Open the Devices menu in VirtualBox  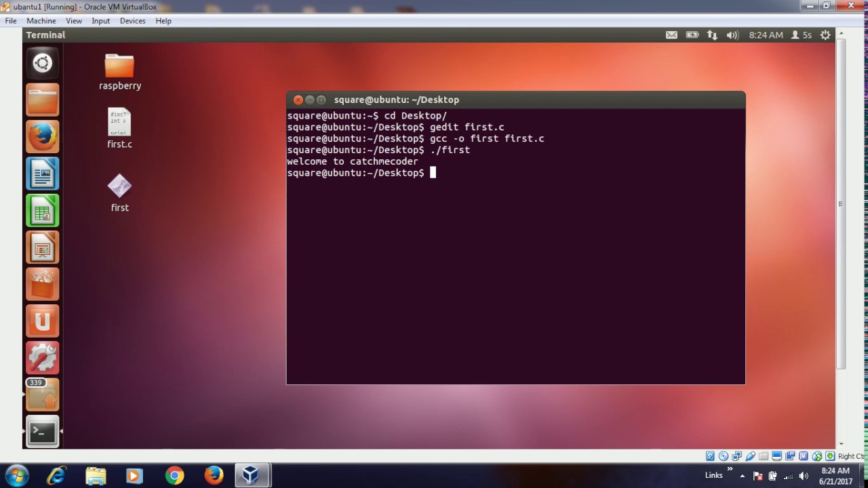coord(133,21)
